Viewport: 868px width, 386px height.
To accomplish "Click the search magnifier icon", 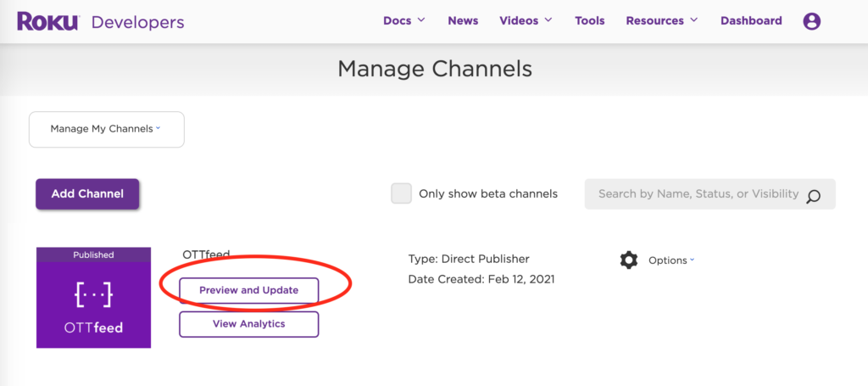I will (x=813, y=196).
